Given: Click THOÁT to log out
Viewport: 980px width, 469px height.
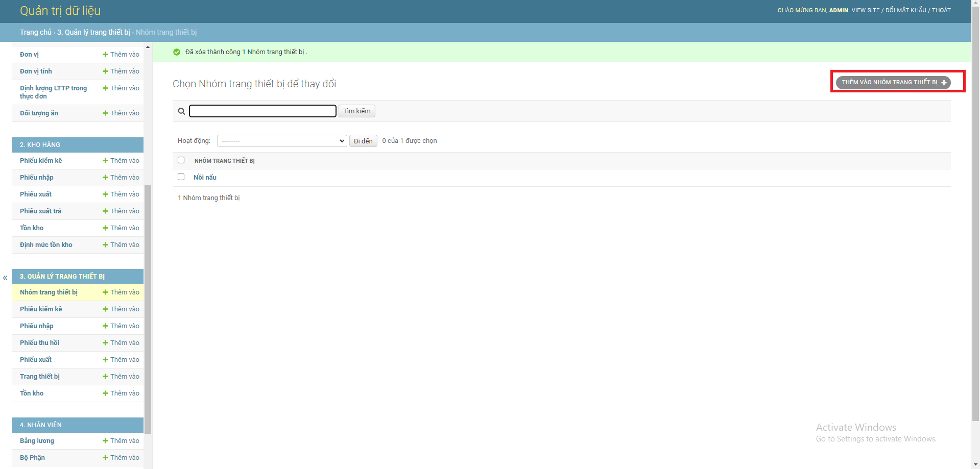Looking at the screenshot, I should point(941,10).
